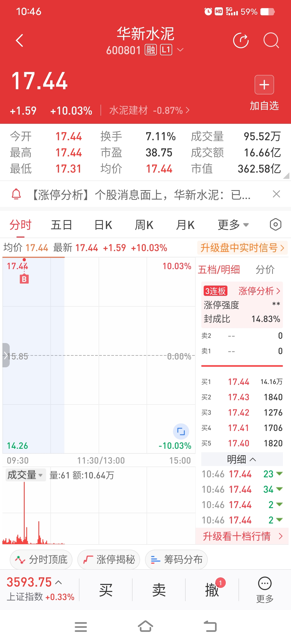Open 水泥建材 sector link
The image size is (291, 644).
click(149, 110)
